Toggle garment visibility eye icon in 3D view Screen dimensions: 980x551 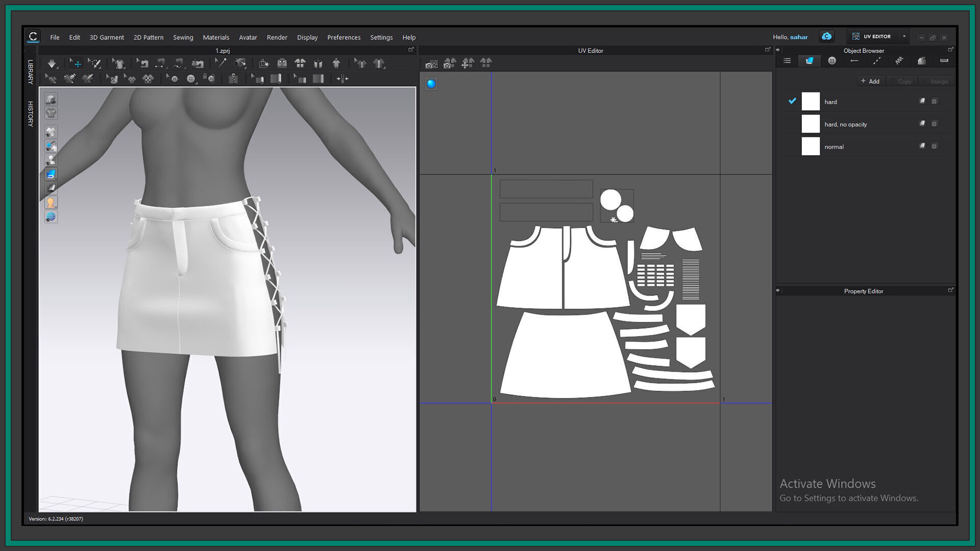coord(51,132)
